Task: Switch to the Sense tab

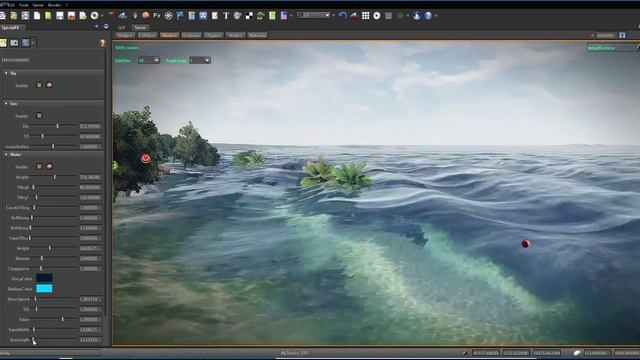Action: click(x=140, y=27)
